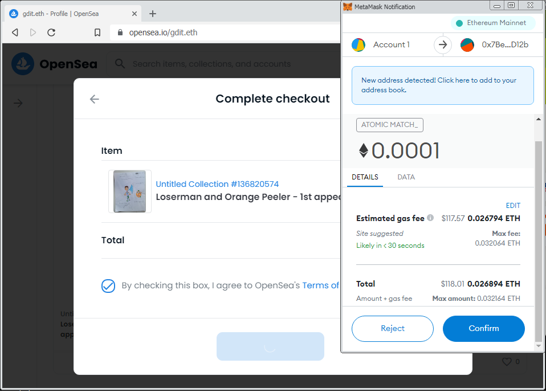Screen dimensions: 546x392
Task: Switch to the DETAILS tab in MetaMask
Action: click(365, 177)
